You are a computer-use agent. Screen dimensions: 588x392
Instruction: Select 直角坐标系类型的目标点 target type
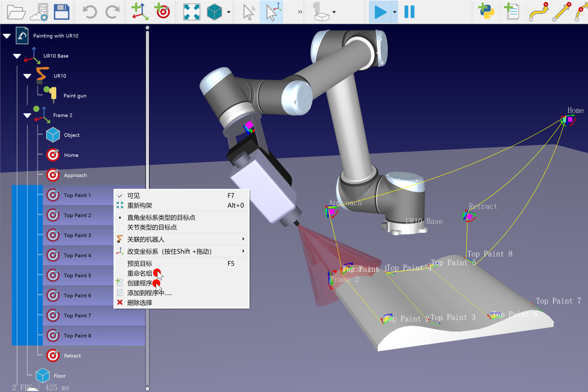tap(161, 217)
